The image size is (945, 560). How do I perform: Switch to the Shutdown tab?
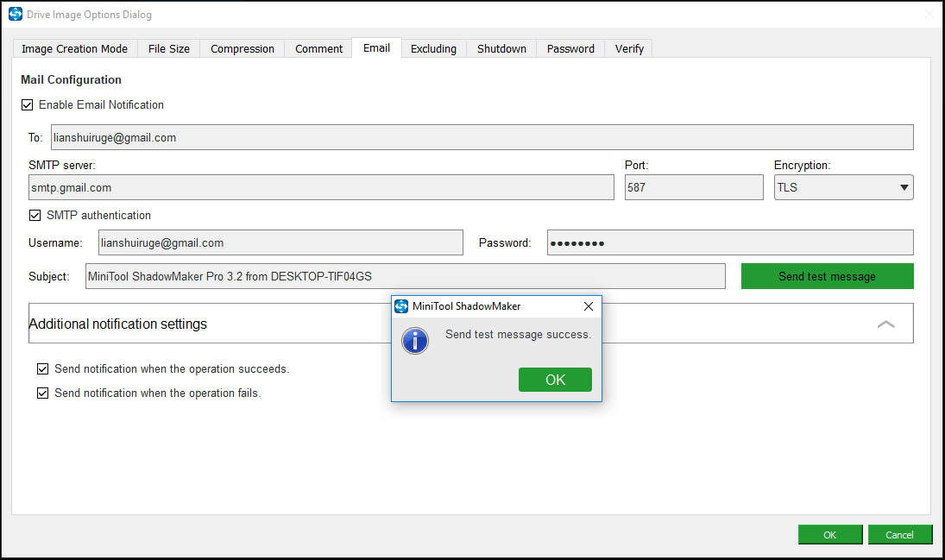point(501,49)
